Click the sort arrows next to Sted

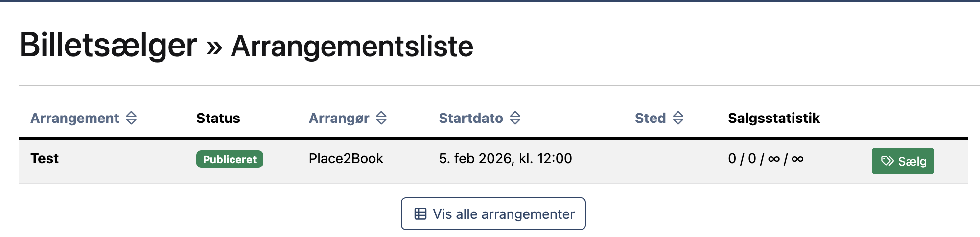click(x=678, y=118)
